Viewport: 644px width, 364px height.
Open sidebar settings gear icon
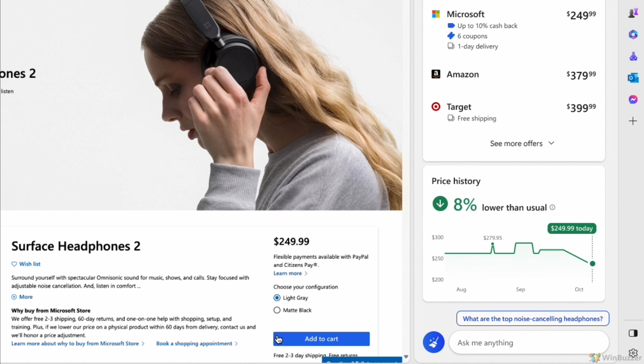click(633, 353)
